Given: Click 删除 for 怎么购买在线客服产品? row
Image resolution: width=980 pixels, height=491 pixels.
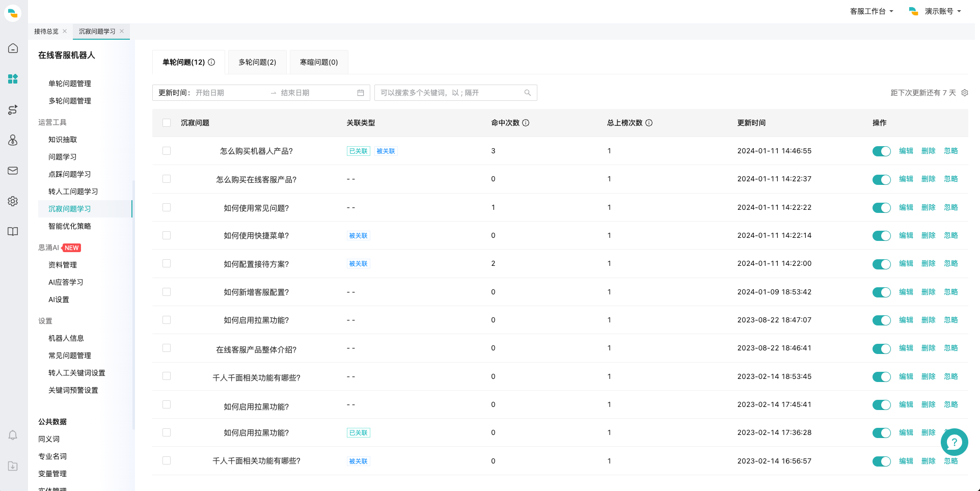Looking at the screenshot, I should [929, 179].
